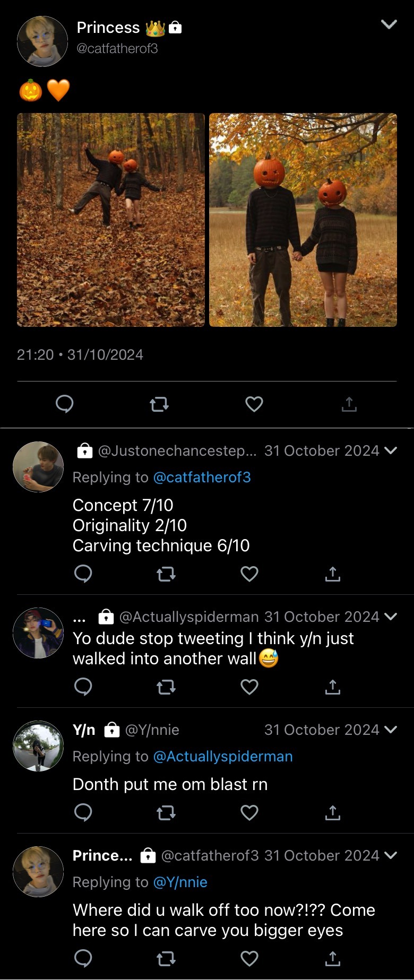Open the forest leaves photo on the left
This screenshot has width=414, height=980.
pos(111,220)
